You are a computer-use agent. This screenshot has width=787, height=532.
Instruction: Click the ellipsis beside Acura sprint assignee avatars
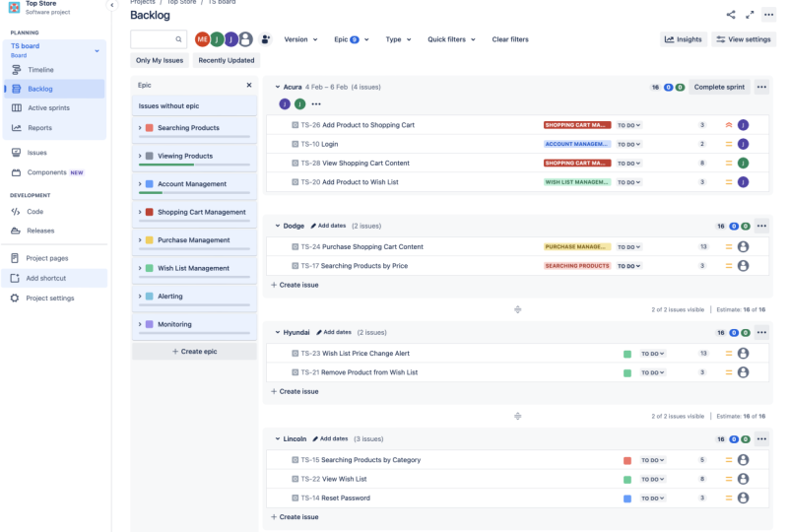tap(316, 104)
